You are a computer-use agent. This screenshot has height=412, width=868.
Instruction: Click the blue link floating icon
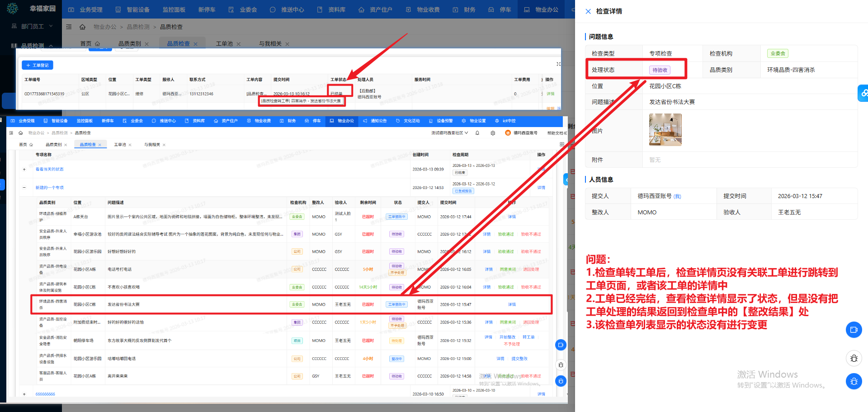click(x=863, y=93)
